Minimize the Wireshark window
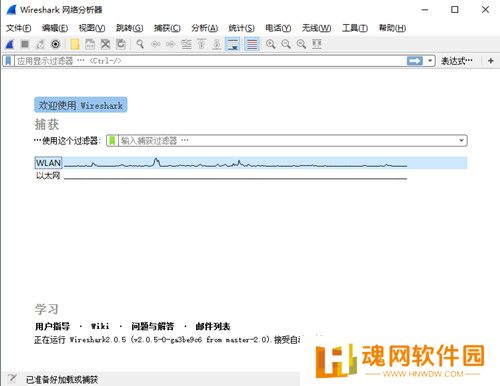 (425, 10)
